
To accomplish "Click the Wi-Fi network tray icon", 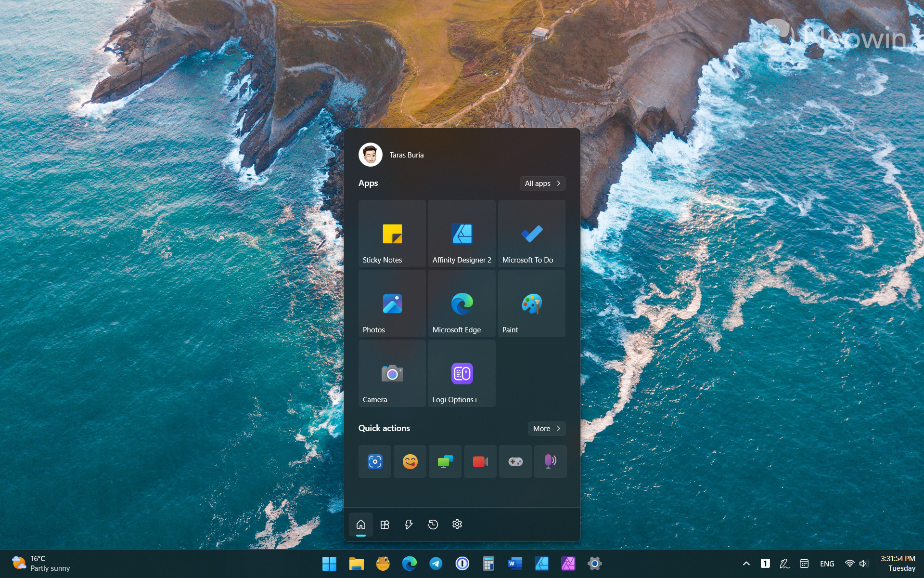I will [x=850, y=564].
